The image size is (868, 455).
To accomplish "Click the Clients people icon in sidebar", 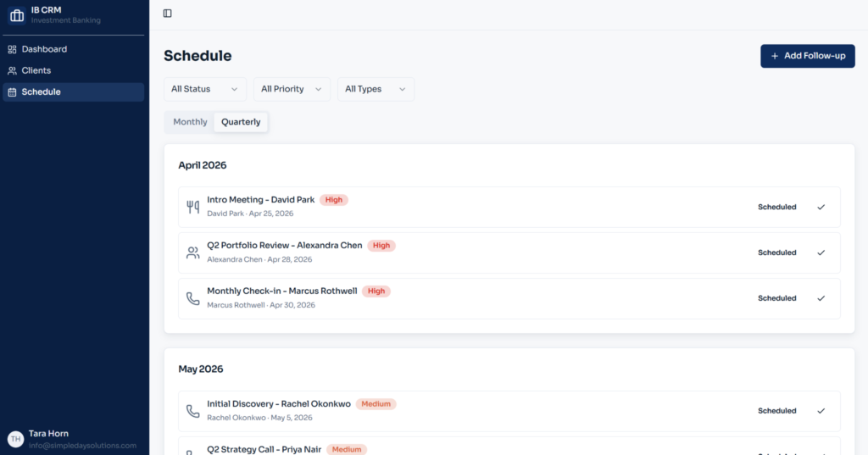I will (12, 71).
